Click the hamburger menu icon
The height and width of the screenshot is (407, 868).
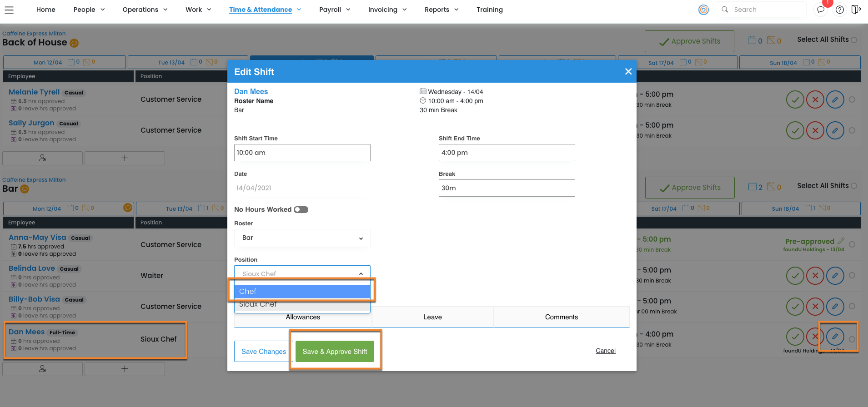click(x=9, y=10)
